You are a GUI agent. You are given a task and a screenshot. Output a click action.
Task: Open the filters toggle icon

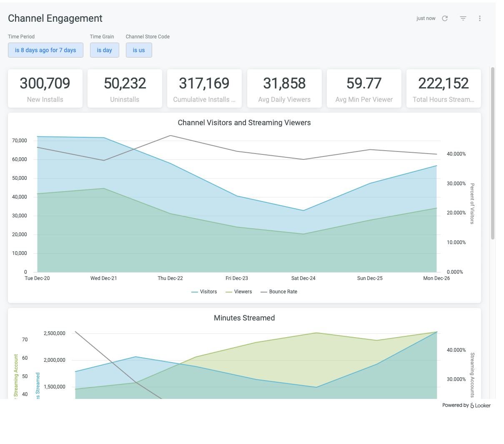point(463,18)
